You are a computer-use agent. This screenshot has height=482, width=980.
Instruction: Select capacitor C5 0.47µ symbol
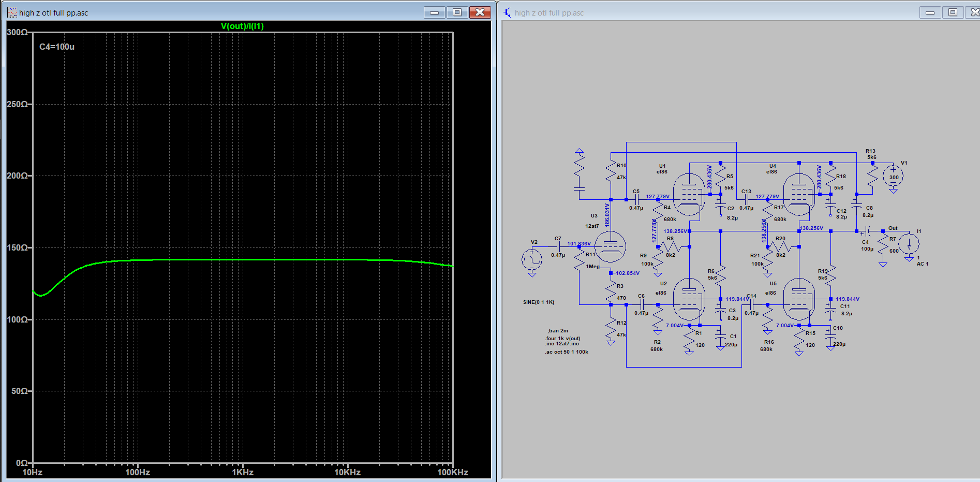[x=636, y=199]
